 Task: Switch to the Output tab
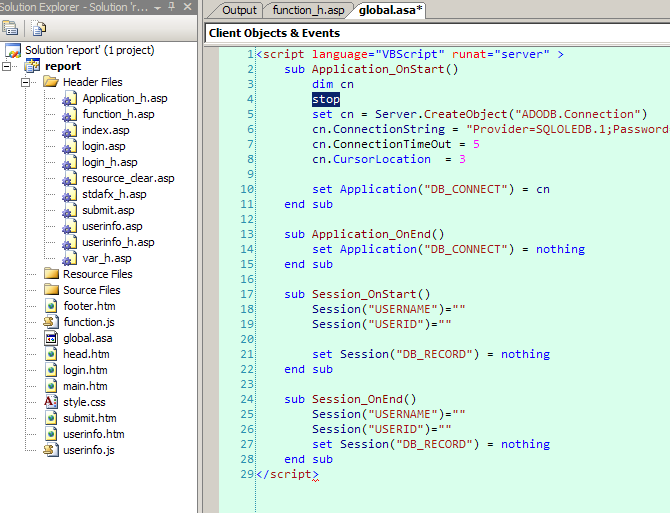[239, 10]
